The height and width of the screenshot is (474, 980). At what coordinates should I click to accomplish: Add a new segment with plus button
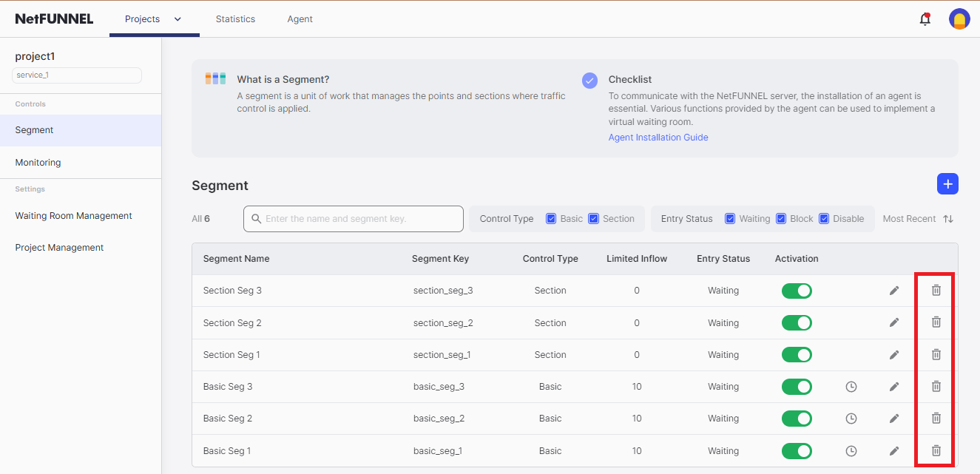[x=947, y=184]
